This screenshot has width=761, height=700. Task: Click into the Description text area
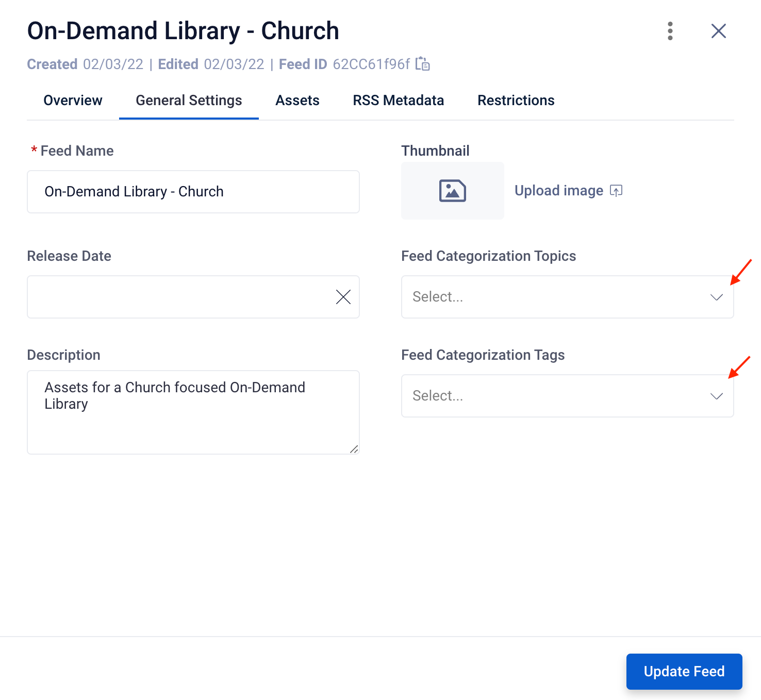[x=193, y=412]
